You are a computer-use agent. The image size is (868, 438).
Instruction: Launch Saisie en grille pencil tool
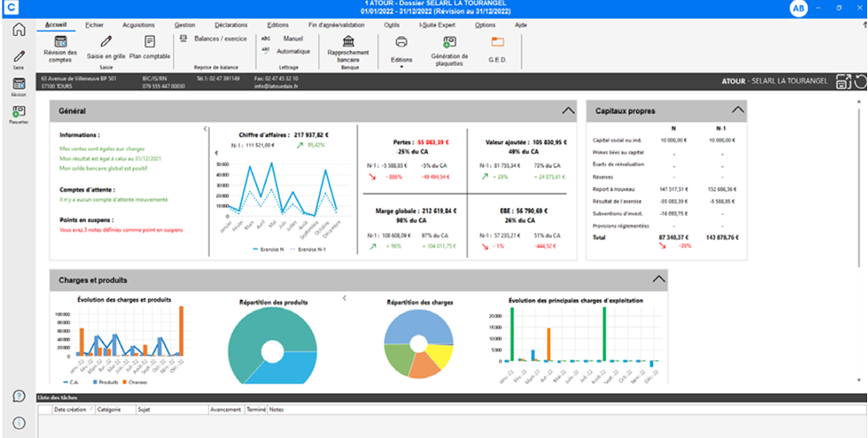pos(106,47)
